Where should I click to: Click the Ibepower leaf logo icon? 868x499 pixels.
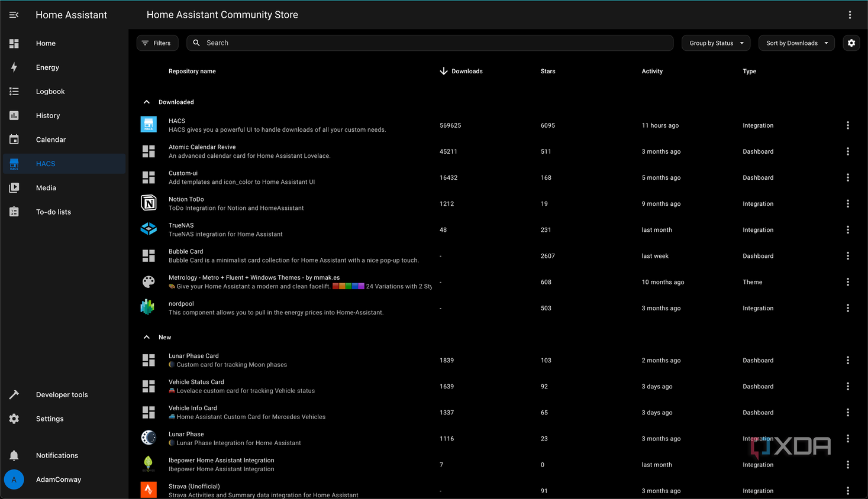[148, 464]
